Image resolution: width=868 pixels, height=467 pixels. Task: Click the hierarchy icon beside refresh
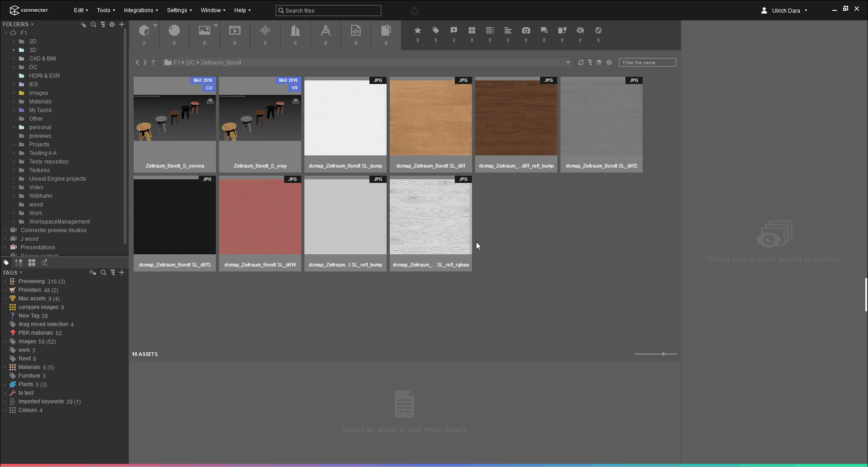[x=590, y=62]
